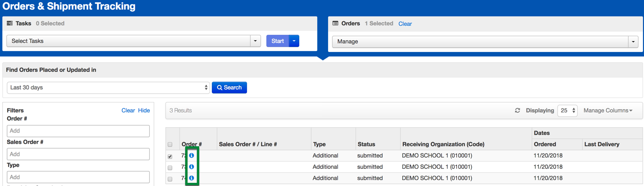Click Clear link next to Orders selected
644x186 pixels.
tap(405, 24)
